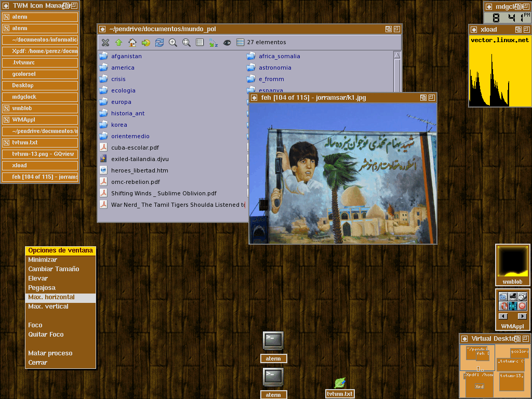Open the Opera icon in WMAppl
532x399 pixels.
(x=503, y=306)
